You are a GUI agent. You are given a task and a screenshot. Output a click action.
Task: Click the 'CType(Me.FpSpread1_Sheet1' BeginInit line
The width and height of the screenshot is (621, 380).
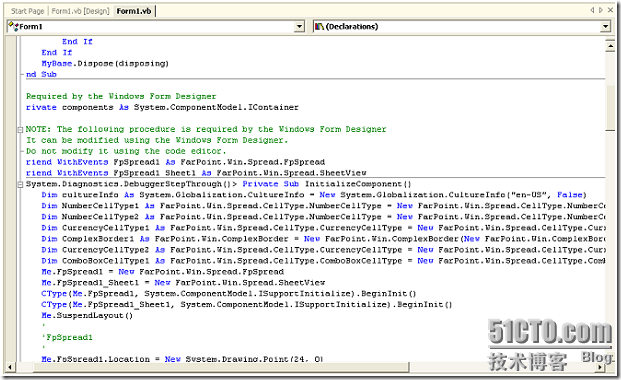pos(247,305)
